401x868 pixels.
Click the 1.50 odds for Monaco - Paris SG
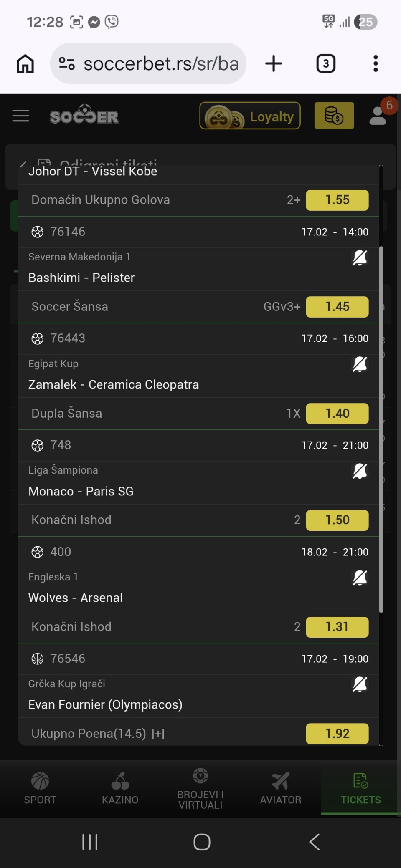337,520
